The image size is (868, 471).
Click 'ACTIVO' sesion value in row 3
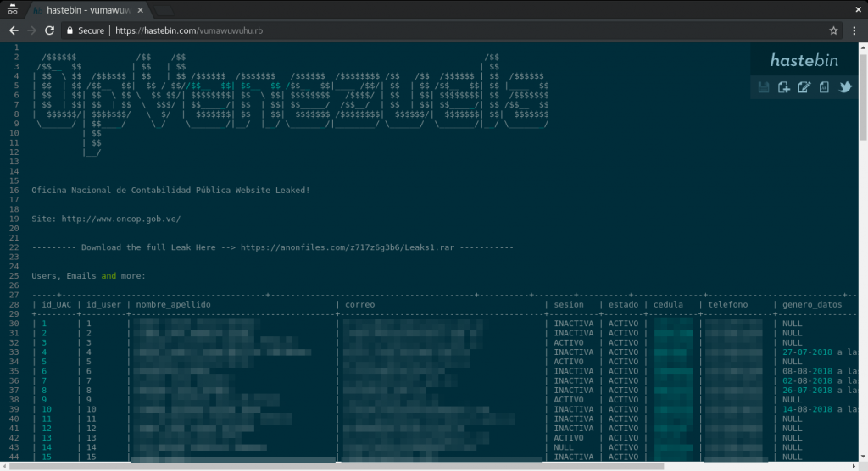coord(569,342)
